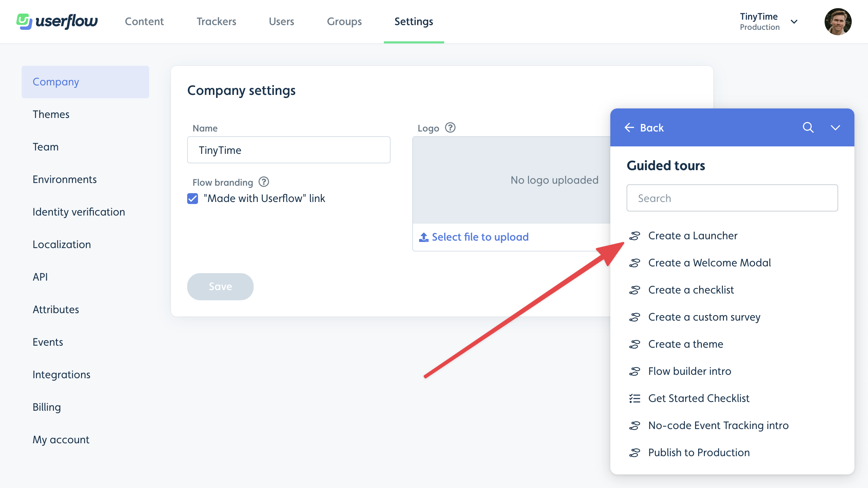This screenshot has width=868, height=488.
Task: Click the Search input in Guided tours
Action: (x=732, y=198)
